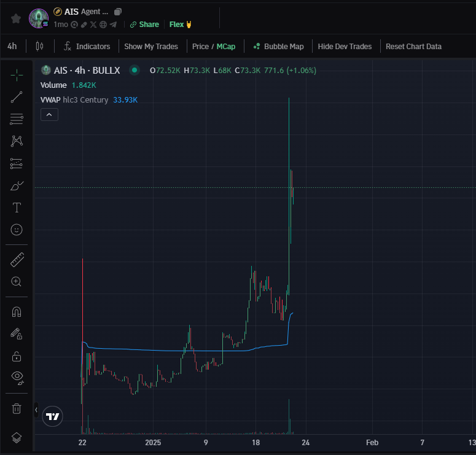Viewport: 476px width, 455px height.
Task: Click the Volume value 1.842K
Action: pyautogui.click(x=84, y=85)
